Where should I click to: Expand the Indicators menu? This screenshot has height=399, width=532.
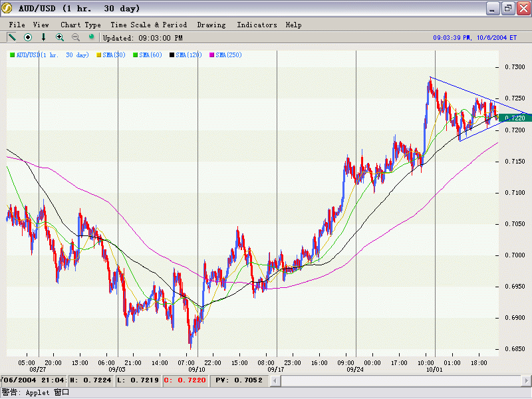pos(257,25)
